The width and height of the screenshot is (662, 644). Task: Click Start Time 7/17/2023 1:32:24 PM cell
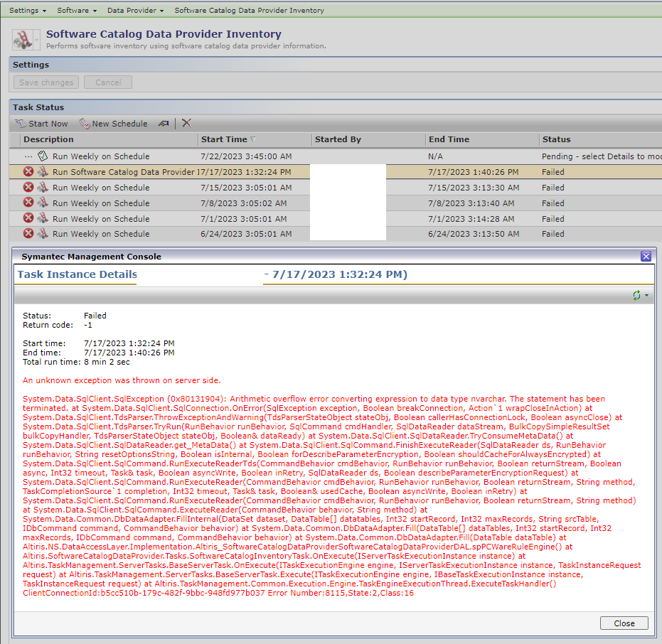point(246,172)
